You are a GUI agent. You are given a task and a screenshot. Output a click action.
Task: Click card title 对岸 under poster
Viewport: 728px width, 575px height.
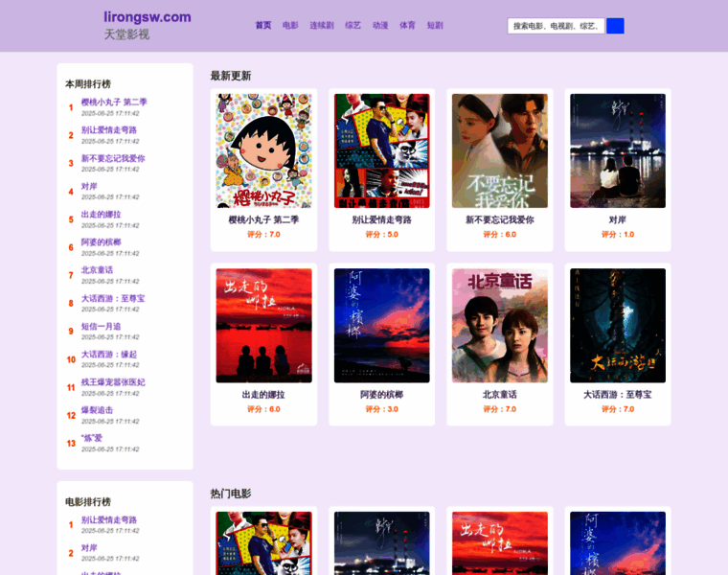pyautogui.click(x=618, y=219)
